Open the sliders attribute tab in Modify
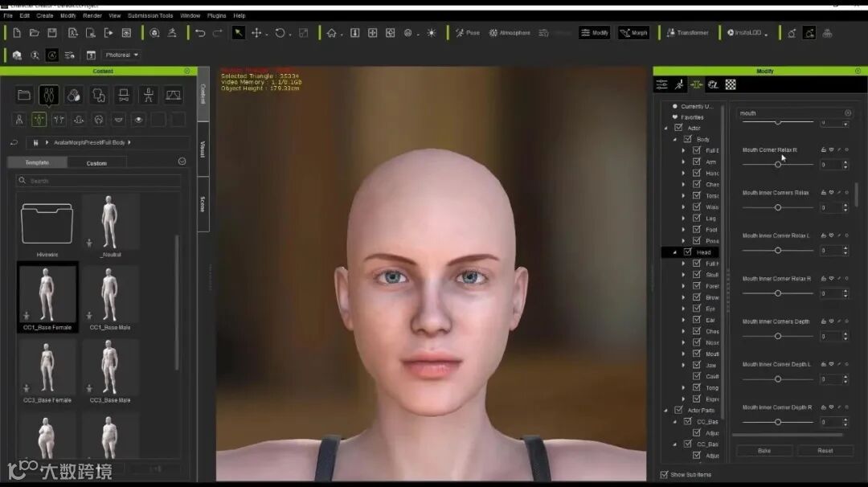This screenshot has width=868, height=487. tap(662, 84)
